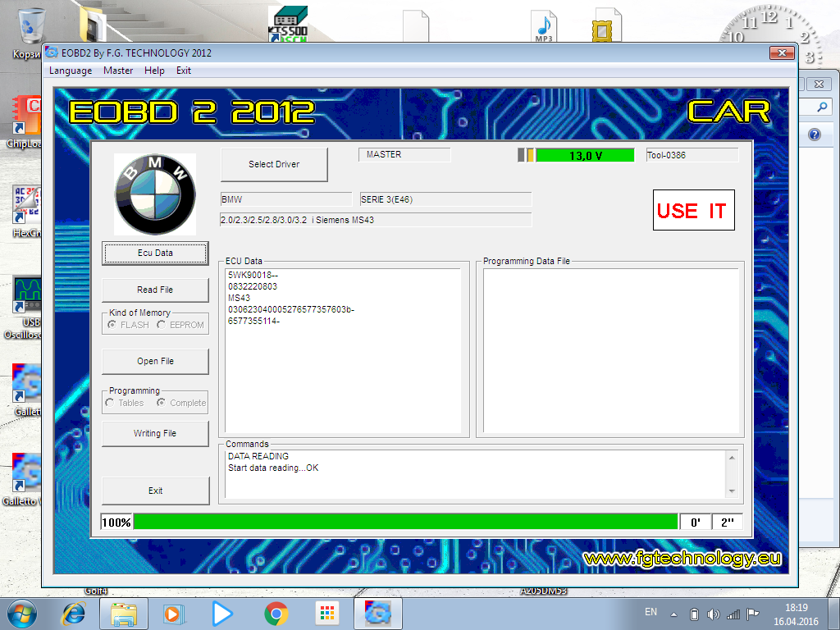Click the SERIE 3(E46) model field

(x=445, y=199)
